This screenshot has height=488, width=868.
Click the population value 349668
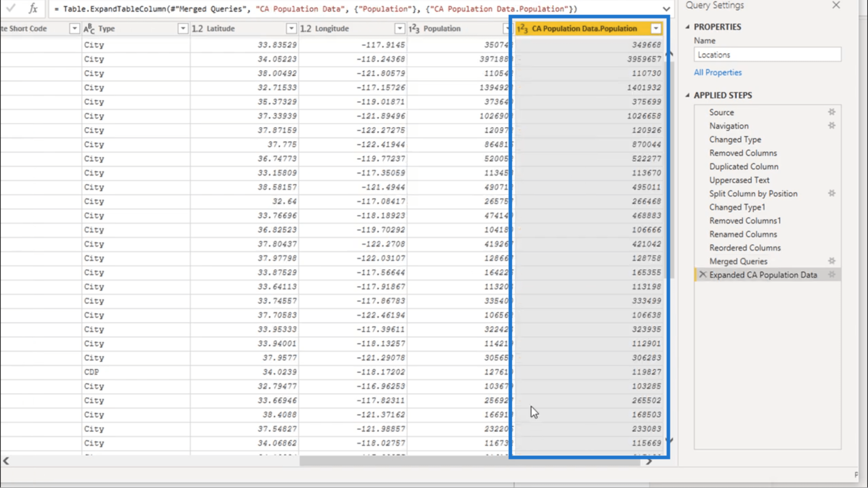coord(646,45)
